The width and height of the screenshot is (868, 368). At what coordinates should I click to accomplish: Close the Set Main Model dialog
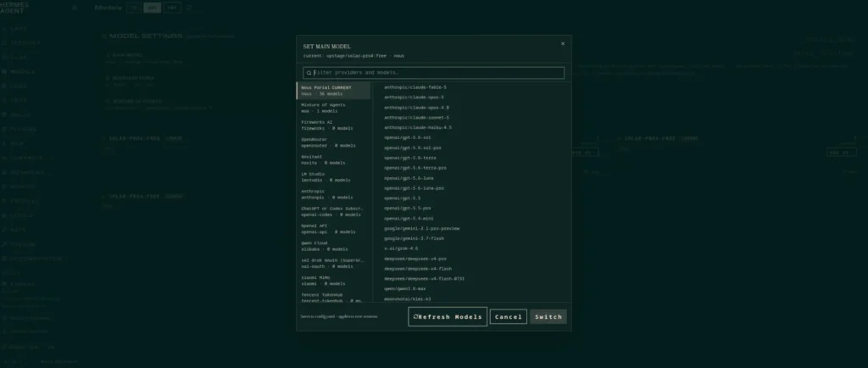coord(563,44)
